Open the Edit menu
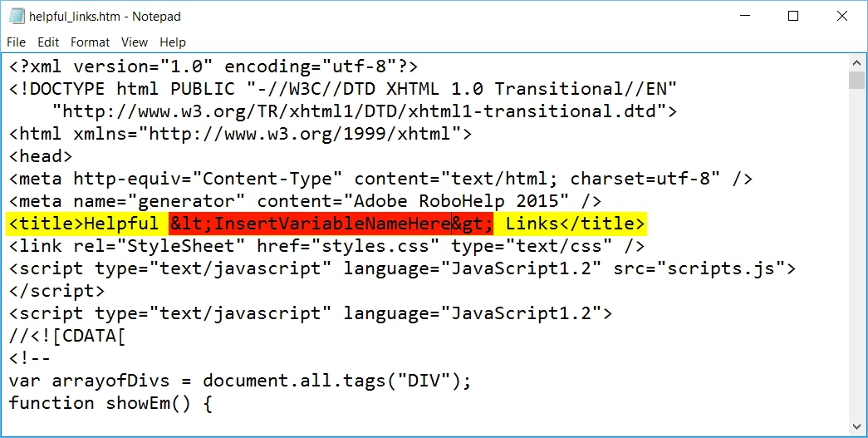 [x=48, y=42]
